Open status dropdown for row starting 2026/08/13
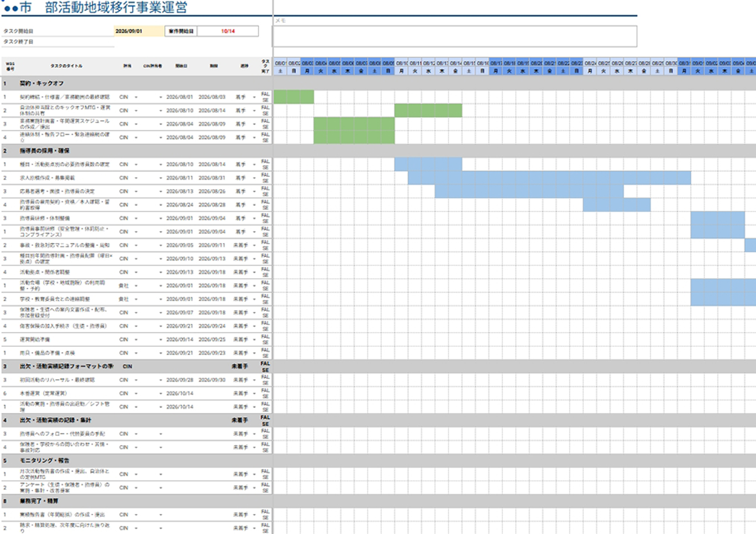Screen dimensions: 756x534 tap(254, 191)
